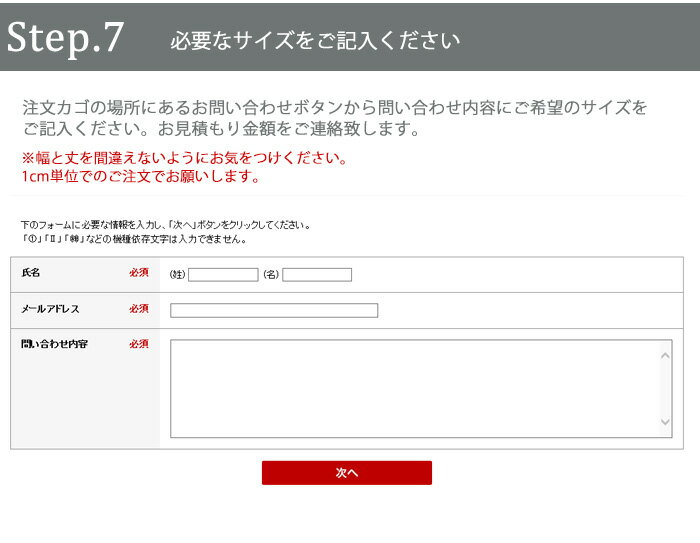Click the text area scroll-down arrow
Image resolution: width=700 pixels, height=543 pixels.
pyautogui.click(x=665, y=423)
